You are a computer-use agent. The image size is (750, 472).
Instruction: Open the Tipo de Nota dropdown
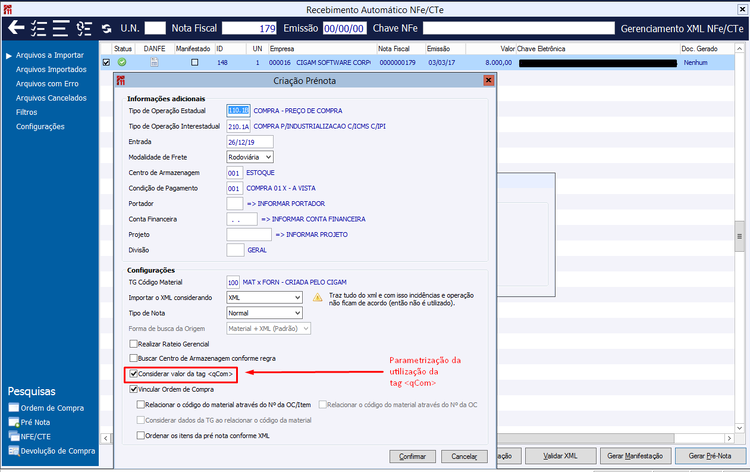265,313
